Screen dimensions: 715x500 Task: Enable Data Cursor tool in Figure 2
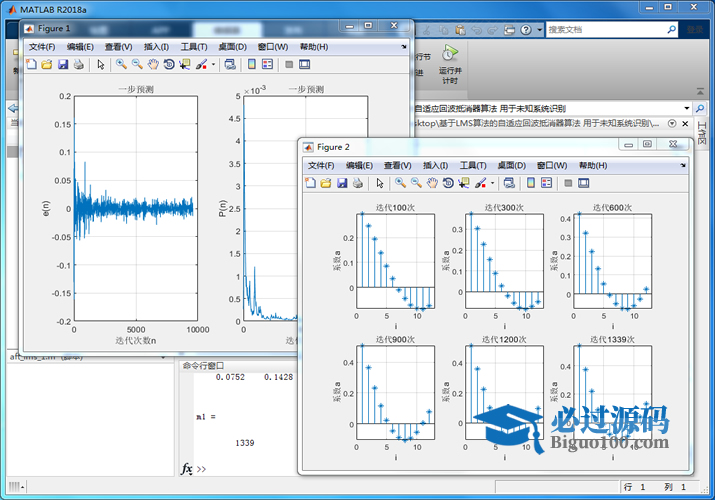464,183
